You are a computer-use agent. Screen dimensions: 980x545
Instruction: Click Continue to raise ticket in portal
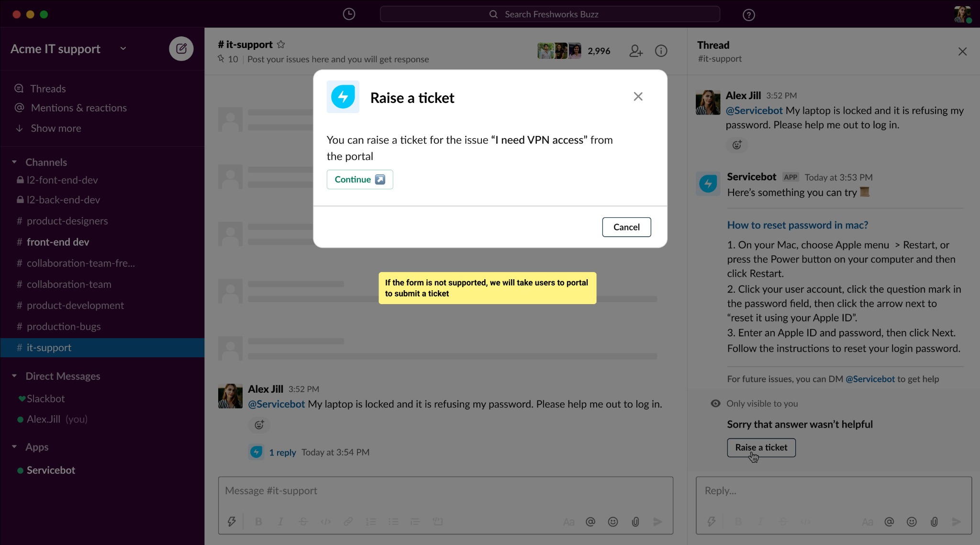[360, 179]
